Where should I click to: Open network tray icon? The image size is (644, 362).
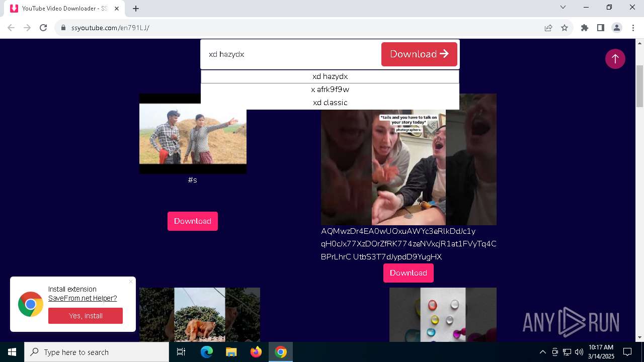567,352
